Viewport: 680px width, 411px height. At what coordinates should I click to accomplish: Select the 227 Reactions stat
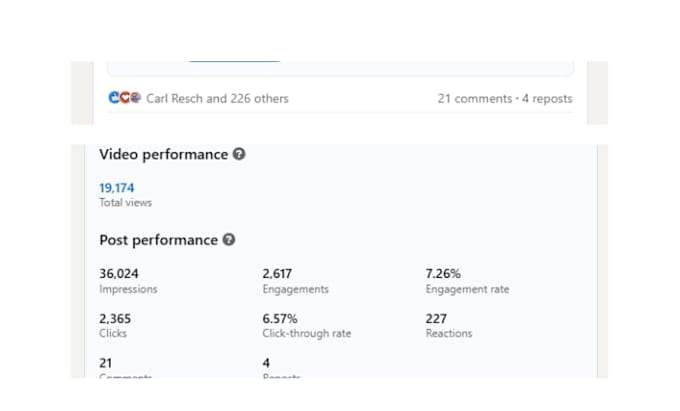point(449,326)
